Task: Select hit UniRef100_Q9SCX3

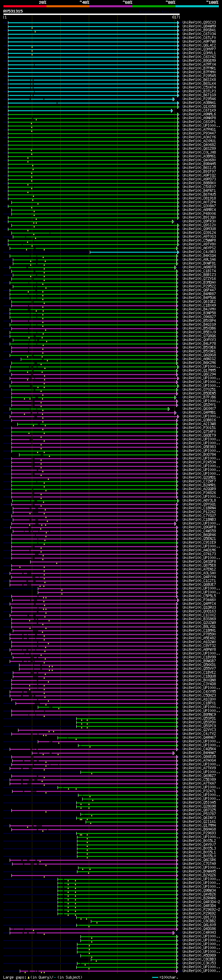Action: coord(199,23)
